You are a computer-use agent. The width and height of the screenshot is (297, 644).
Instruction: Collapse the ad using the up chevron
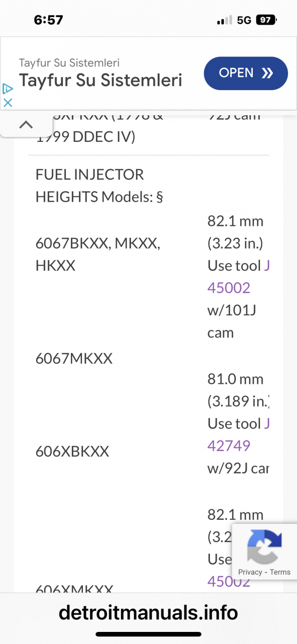point(26,124)
